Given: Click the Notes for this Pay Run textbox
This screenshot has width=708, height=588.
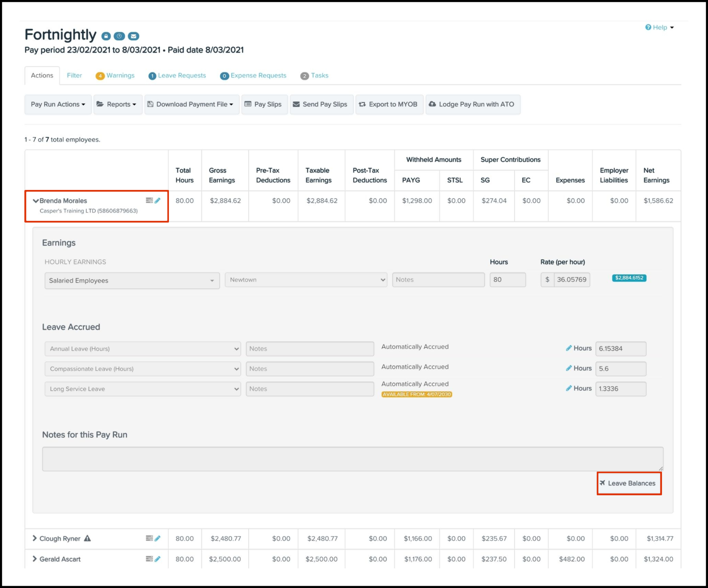Looking at the screenshot, I should 352,459.
